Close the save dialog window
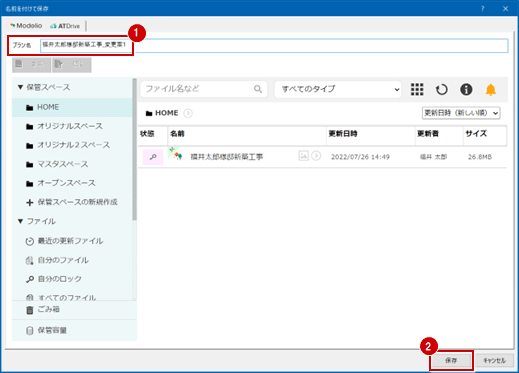519x373 pixels. coord(505,9)
